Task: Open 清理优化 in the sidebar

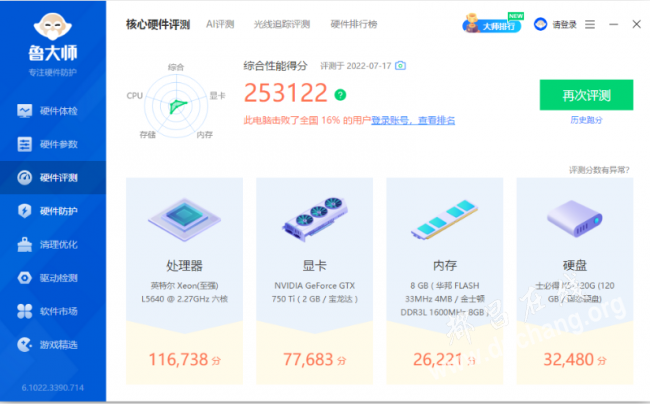Action: [x=53, y=244]
